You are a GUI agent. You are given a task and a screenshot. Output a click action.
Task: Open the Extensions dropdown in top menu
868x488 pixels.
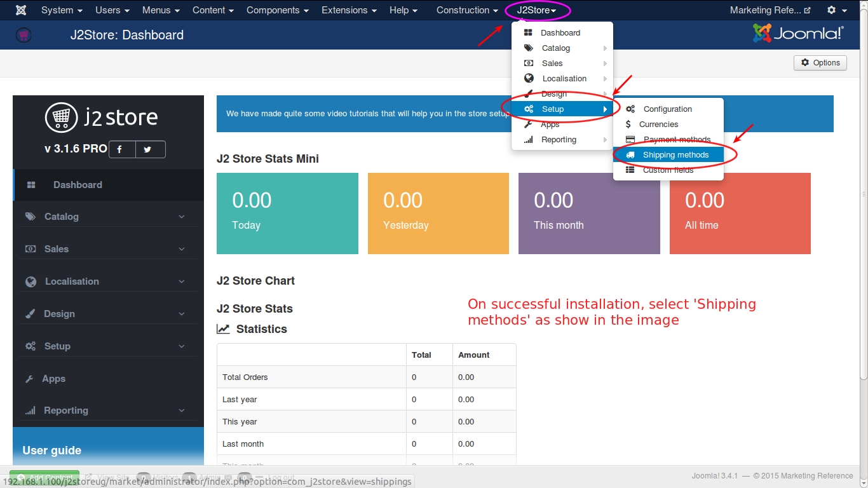[x=349, y=10]
